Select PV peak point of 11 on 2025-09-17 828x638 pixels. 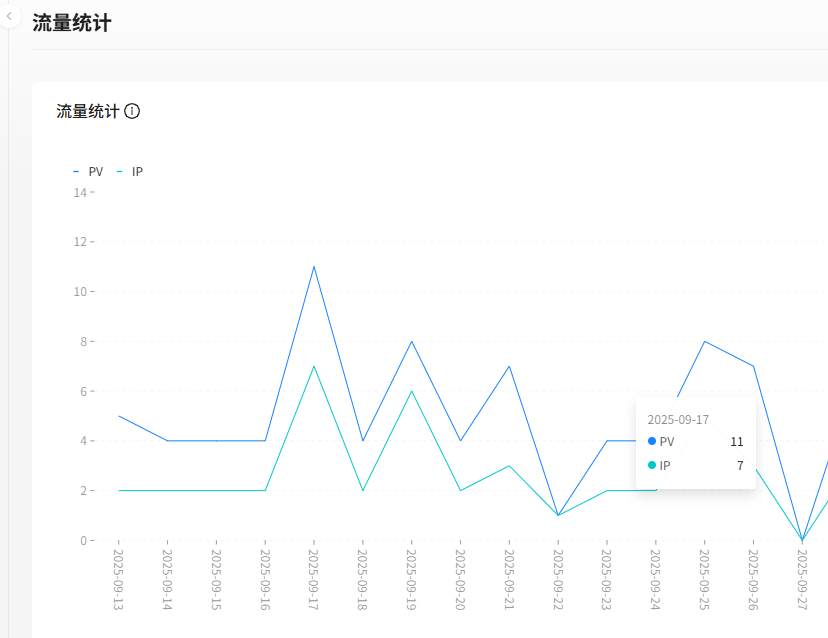pos(314,266)
